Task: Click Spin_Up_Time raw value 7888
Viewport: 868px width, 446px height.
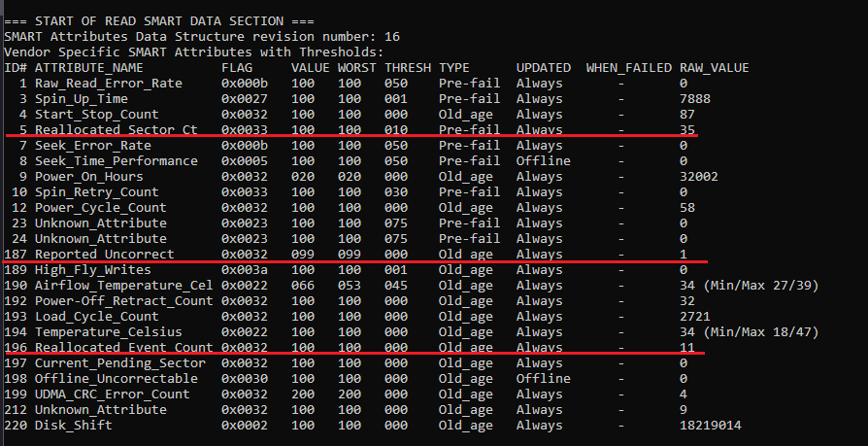Action: (x=695, y=99)
